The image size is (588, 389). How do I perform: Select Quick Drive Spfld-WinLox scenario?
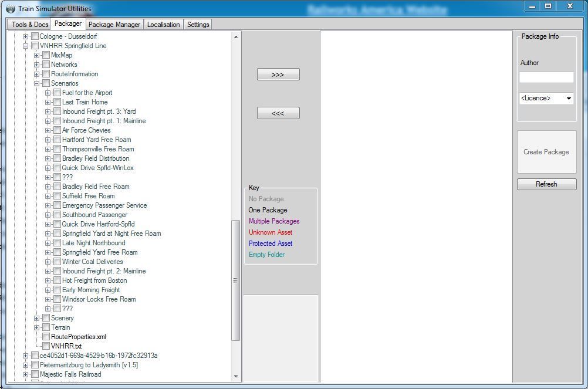click(98, 168)
